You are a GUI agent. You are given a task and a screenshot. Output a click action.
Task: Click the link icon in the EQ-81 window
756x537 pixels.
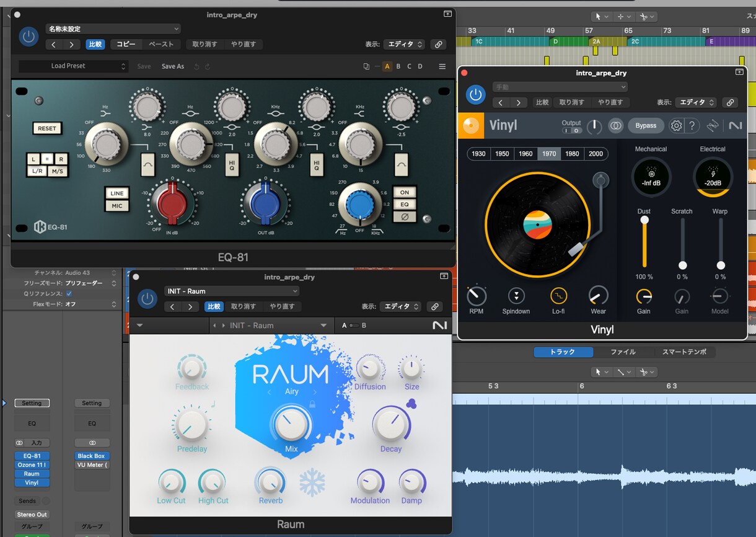(x=438, y=45)
